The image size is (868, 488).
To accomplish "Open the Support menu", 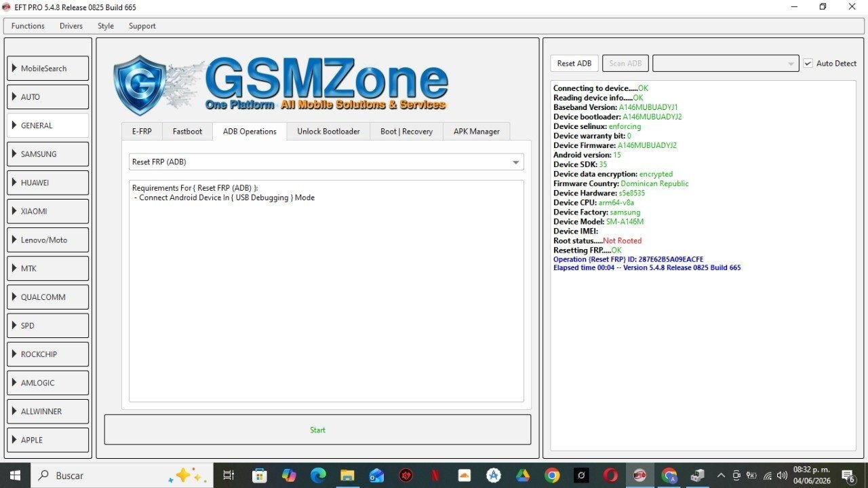I will point(142,26).
